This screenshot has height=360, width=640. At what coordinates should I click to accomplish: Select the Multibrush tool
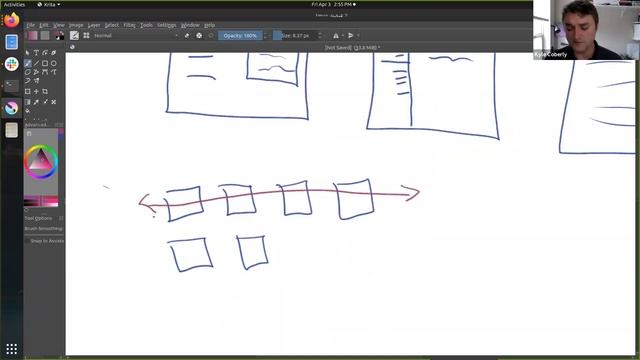pyautogui.click(x=36, y=81)
